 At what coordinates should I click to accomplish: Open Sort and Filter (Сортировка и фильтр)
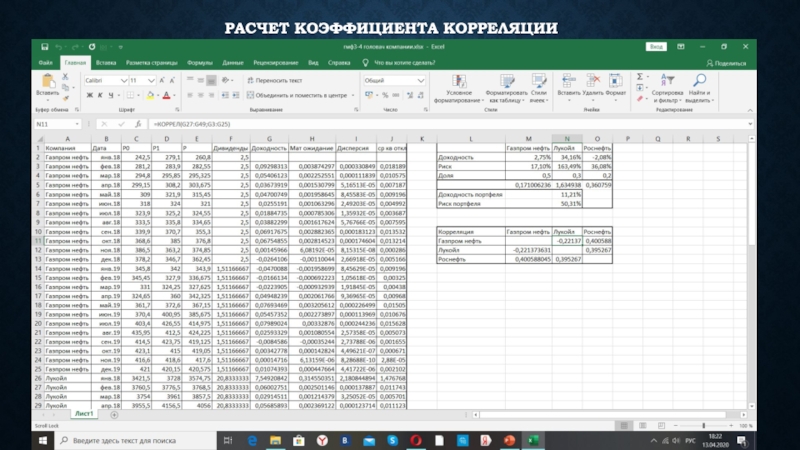tap(667, 89)
